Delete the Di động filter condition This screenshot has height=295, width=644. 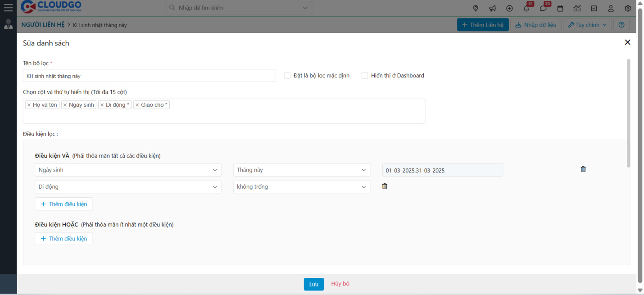[x=385, y=186]
